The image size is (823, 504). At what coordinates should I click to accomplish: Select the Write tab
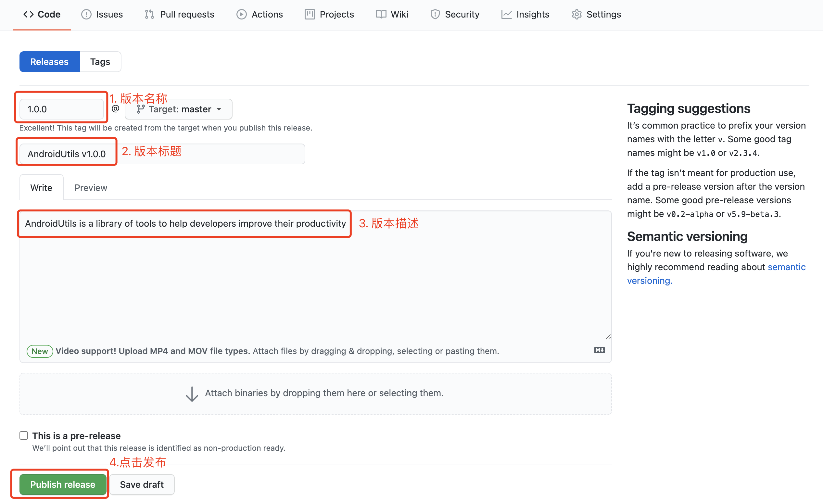tap(42, 188)
